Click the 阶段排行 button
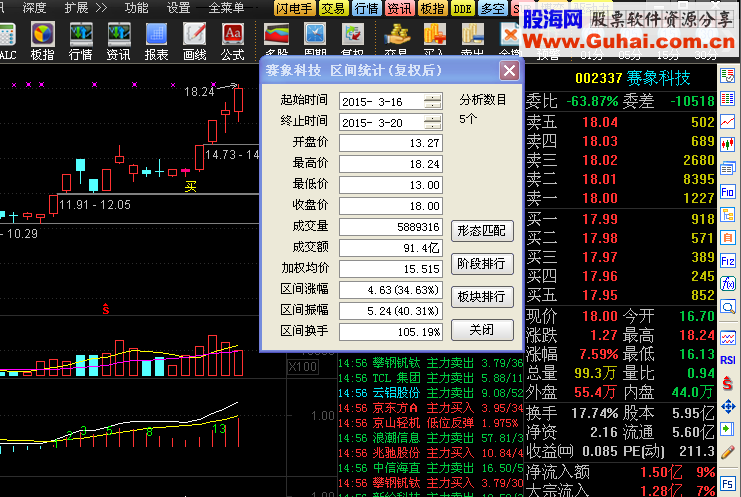741x497 pixels. [482, 264]
